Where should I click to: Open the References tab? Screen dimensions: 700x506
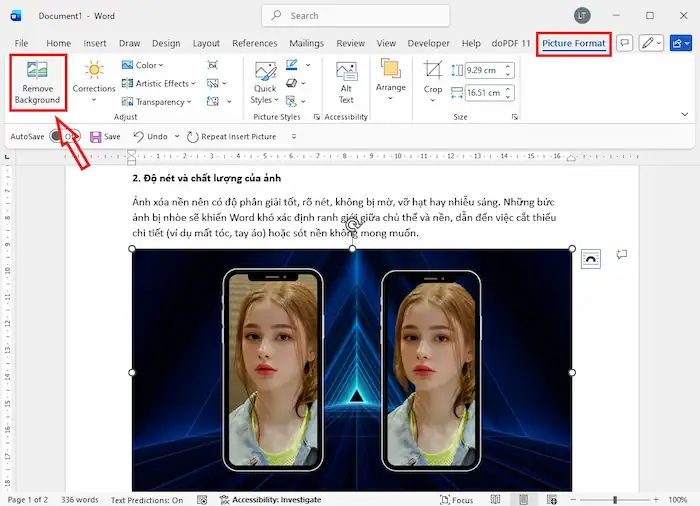[x=254, y=43]
